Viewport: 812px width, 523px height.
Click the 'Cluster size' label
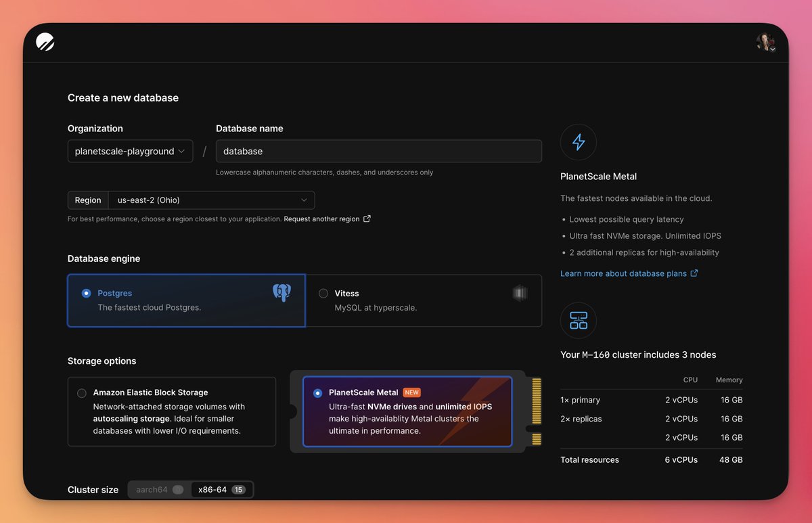click(93, 490)
